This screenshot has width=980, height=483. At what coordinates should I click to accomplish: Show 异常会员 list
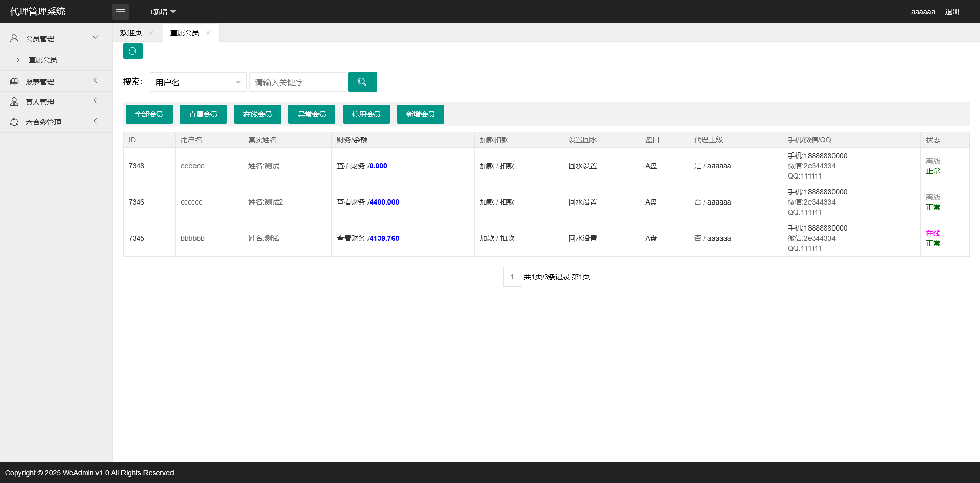[312, 114]
